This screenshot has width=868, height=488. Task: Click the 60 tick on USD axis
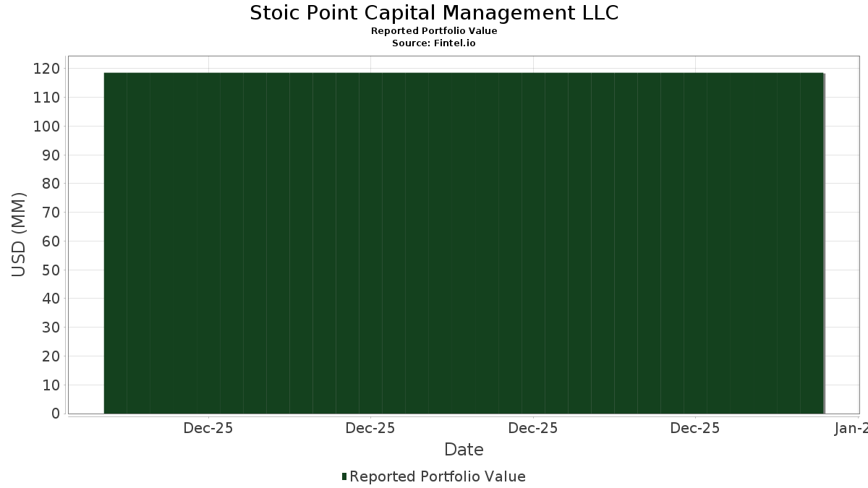(x=51, y=241)
